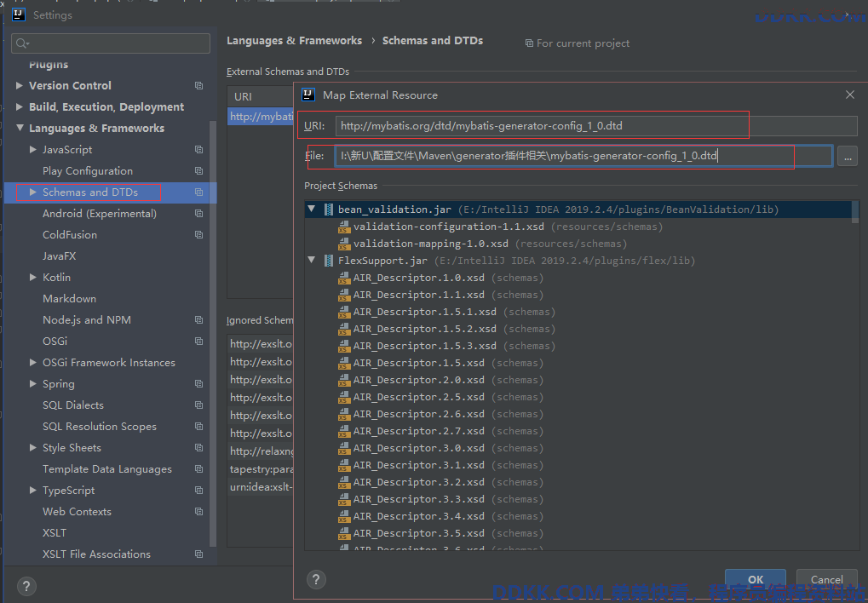This screenshot has width=868, height=603.
Task: Click into the File path input field
Action: [583, 156]
